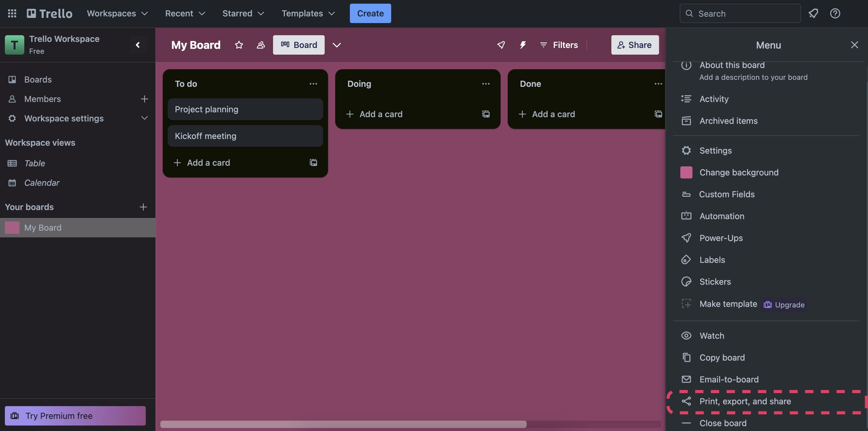Select the Calendar workspace view

tap(43, 182)
